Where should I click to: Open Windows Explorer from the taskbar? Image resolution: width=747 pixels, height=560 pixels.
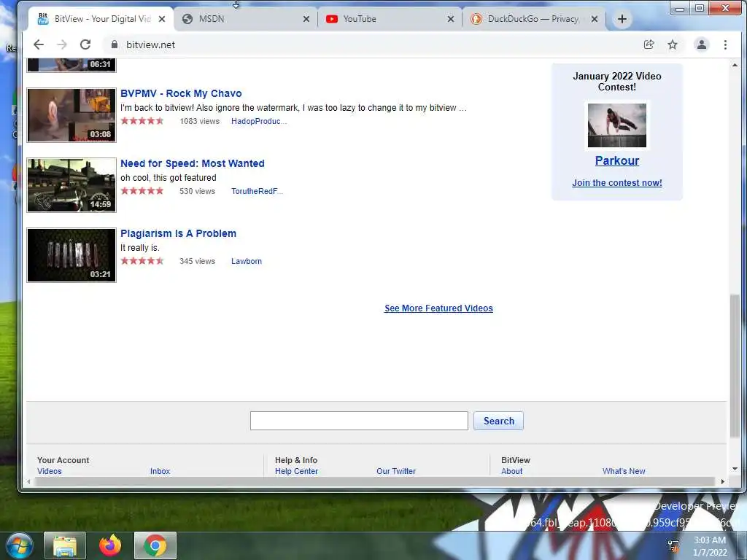tap(65, 545)
